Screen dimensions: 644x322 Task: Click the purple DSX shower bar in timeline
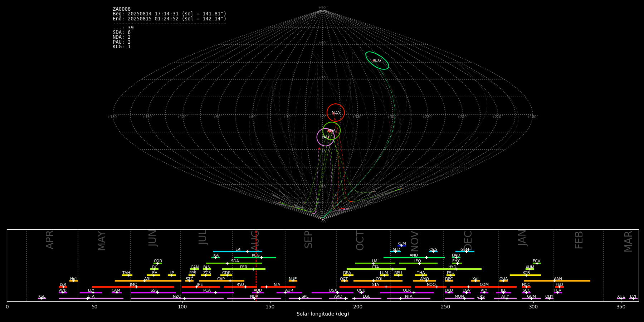pos(332,293)
